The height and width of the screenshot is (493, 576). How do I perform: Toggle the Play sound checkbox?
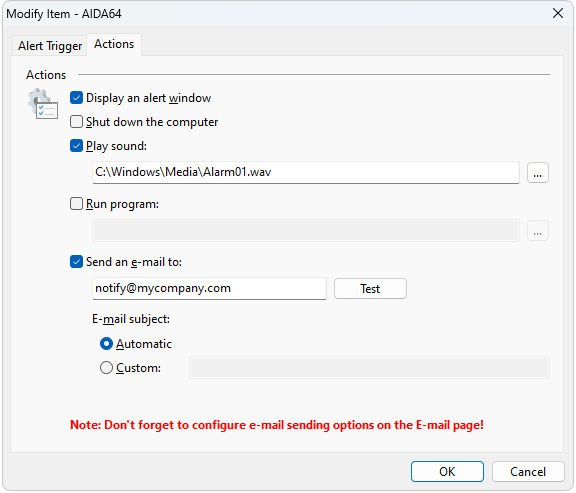pos(76,146)
